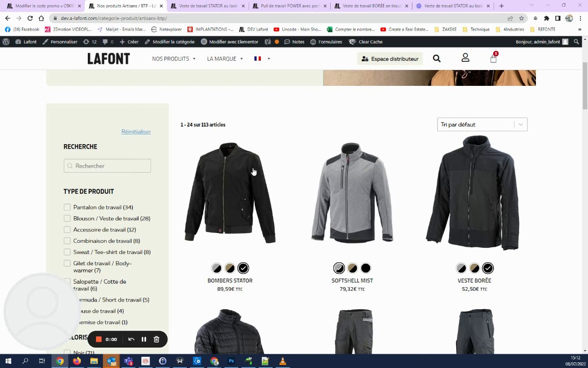Open Microsoft Teams from the taskbar
Image resolution: width=588 pixels, height=368 pixels.
pos(128,361)
